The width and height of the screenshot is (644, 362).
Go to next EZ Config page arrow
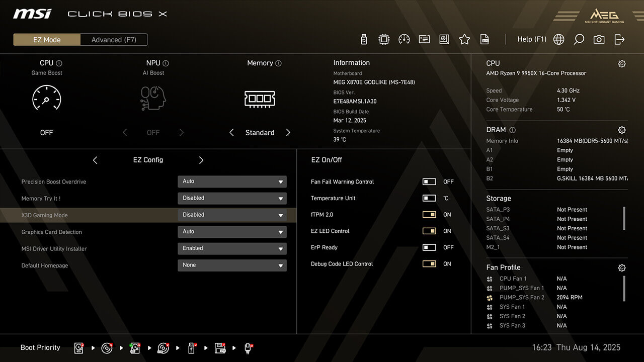pyautogui.click(x=201, y=160)
